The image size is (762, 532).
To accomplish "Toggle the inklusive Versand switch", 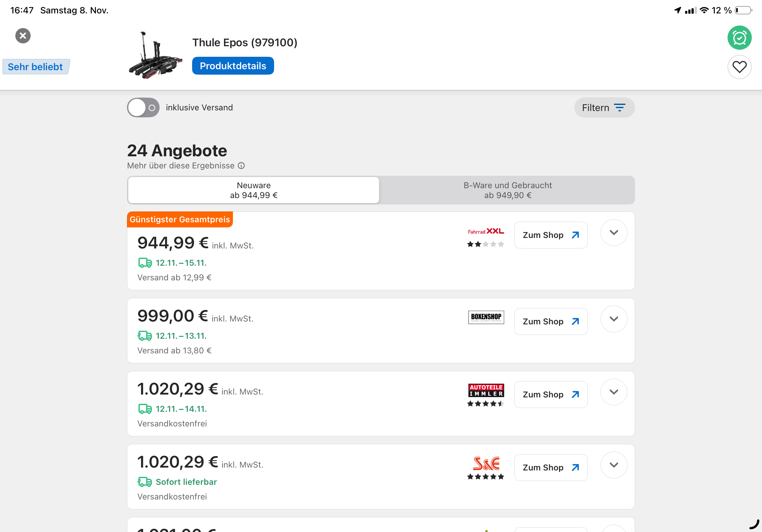I will coord(143,107).
